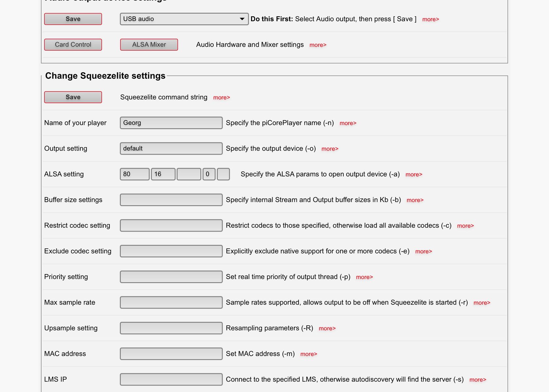Viewport: 549px width, 392px height.
Task: Show 'more>' for buffer sizes (-b)
Action: [x=415, y=200]
